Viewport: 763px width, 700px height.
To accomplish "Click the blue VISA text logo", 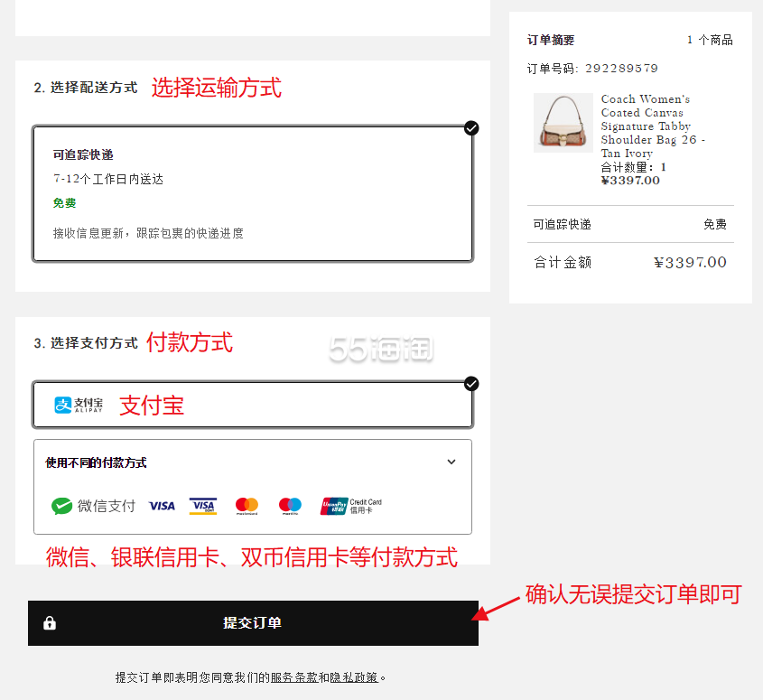I will pyautogui.click(x=162, y=507).
